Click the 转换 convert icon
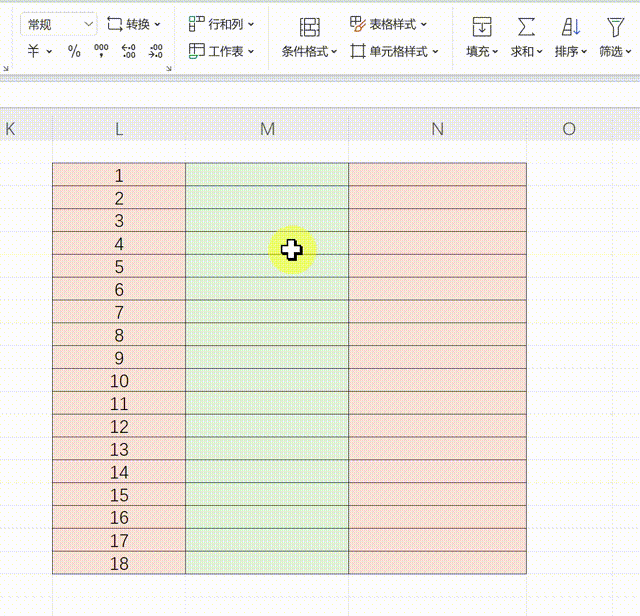The image size is (640, 616). [x=114, y=24]
